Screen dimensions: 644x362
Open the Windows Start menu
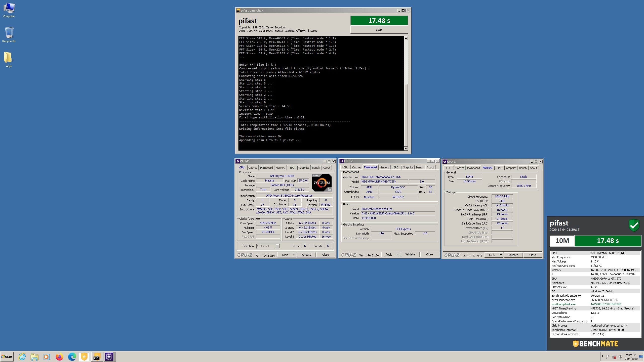pyautogui.click(x=7, y=357)
